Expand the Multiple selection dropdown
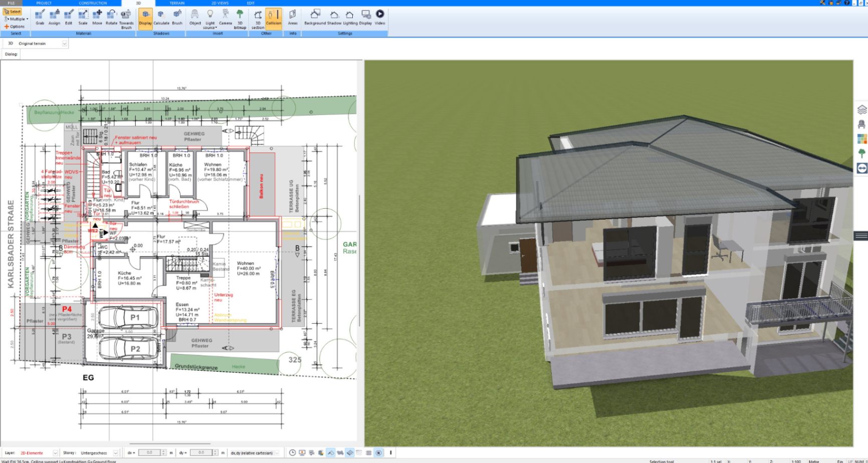This screenshot has height=463, width=868. pos(16,19)
